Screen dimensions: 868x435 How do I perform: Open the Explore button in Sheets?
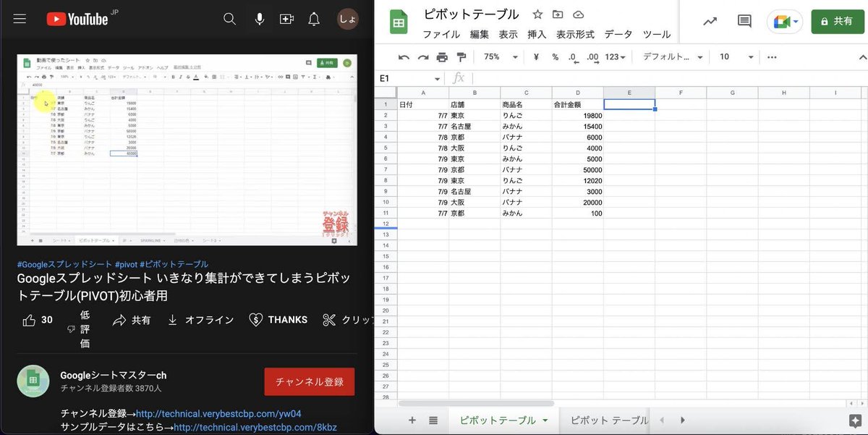pos(854,420)
